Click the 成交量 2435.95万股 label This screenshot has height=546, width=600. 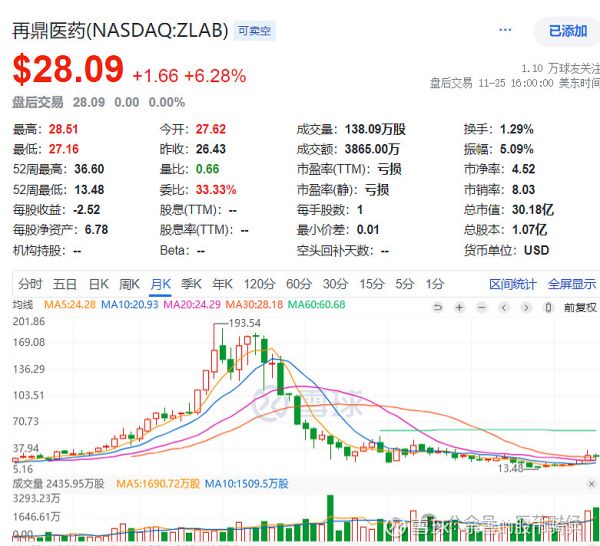coord(59,484)
